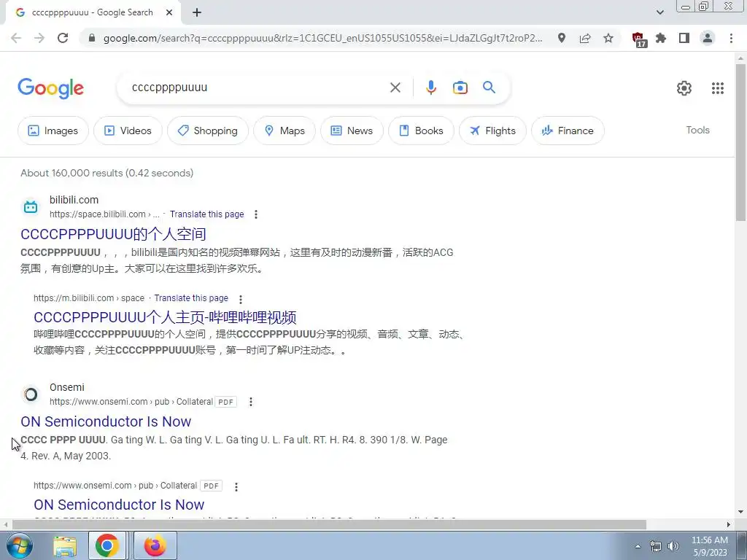This screenshot has height=560, width=747.
Task: Open more options for m.bilibili.com result
Action: pos(241,299)
